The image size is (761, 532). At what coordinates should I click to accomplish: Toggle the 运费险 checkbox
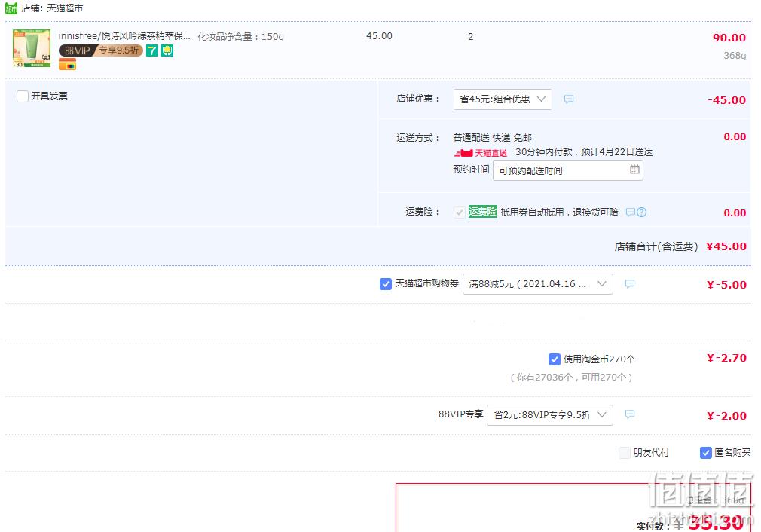(459, 212)
